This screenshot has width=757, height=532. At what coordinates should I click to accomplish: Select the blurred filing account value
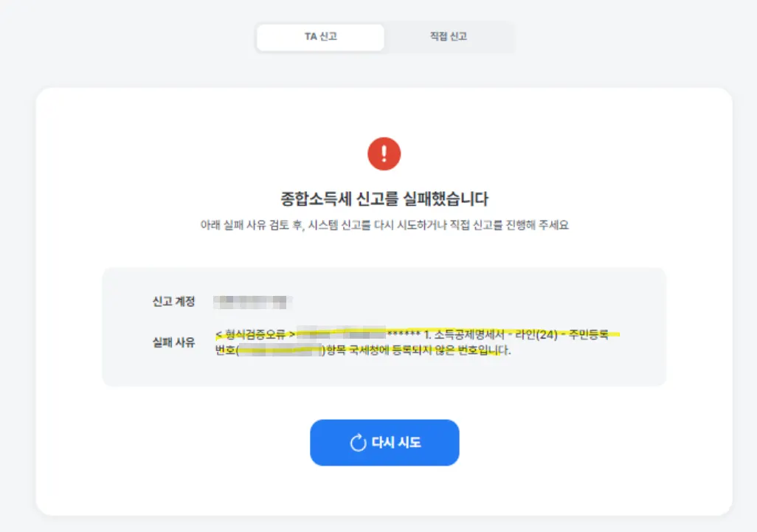pyautogui.click(x=253, y=303)
